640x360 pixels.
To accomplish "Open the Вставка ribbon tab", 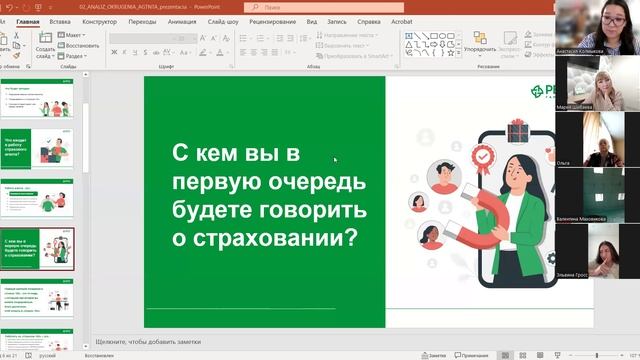I will click(x=60, y=22).
